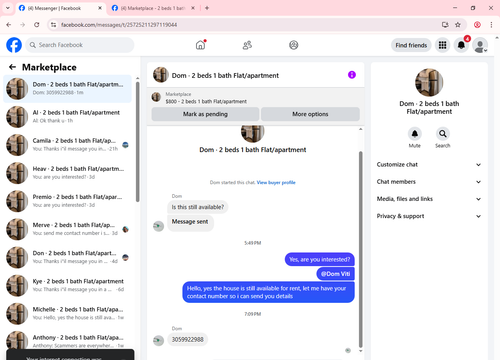Screen dimensions: 500x360
Task: Open the install app icon in address bar
Action: click(445, 25)
